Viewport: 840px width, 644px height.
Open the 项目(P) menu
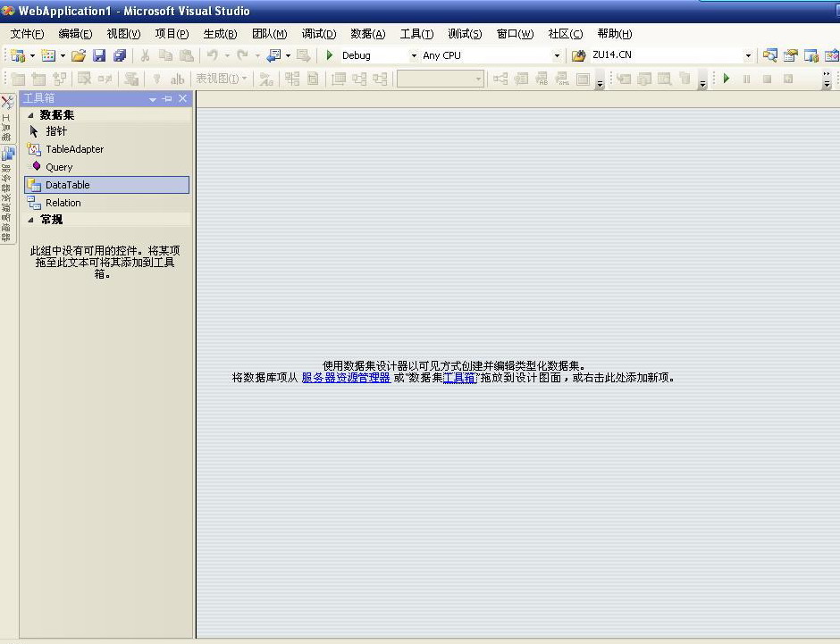(x=172, y=34)
